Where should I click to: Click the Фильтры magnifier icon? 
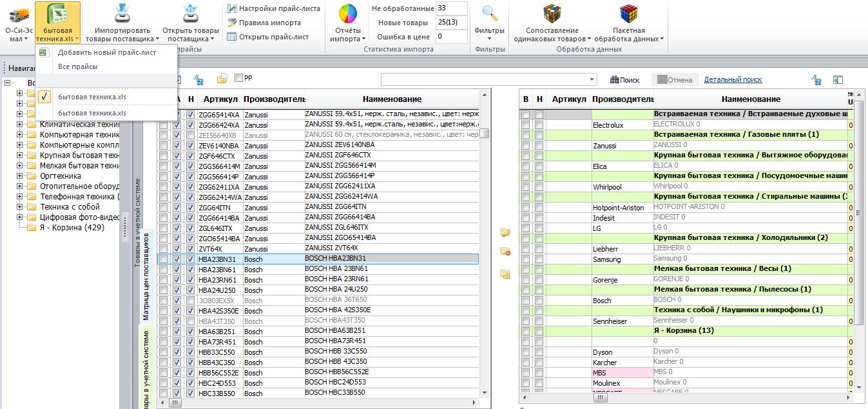tap(490, 14)
